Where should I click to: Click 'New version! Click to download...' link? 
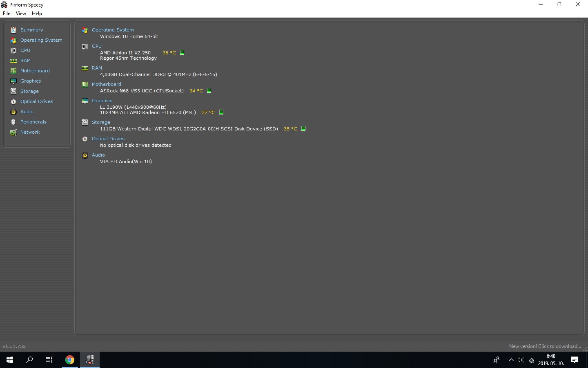(x=545, y=346)
